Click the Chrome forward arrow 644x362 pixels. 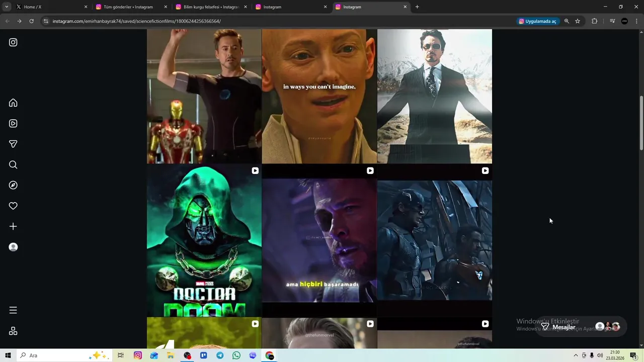tap(19, 21)
